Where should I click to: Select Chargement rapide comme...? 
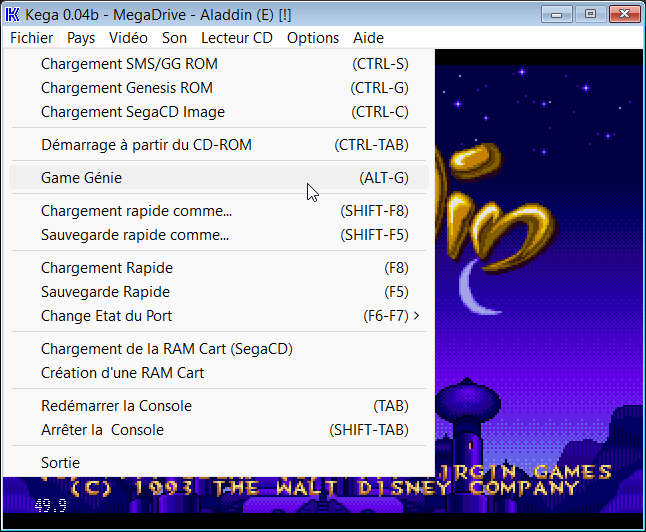click(219, 211)
